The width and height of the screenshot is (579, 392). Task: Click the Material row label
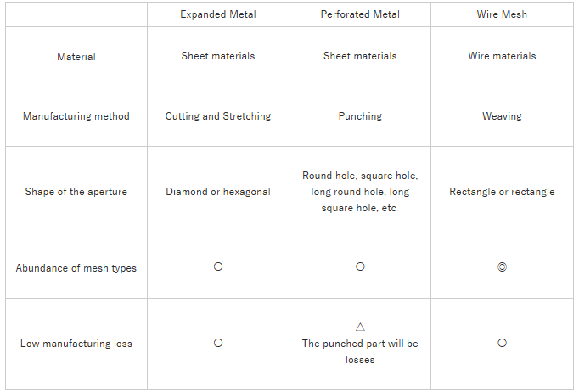coord(76,57)
